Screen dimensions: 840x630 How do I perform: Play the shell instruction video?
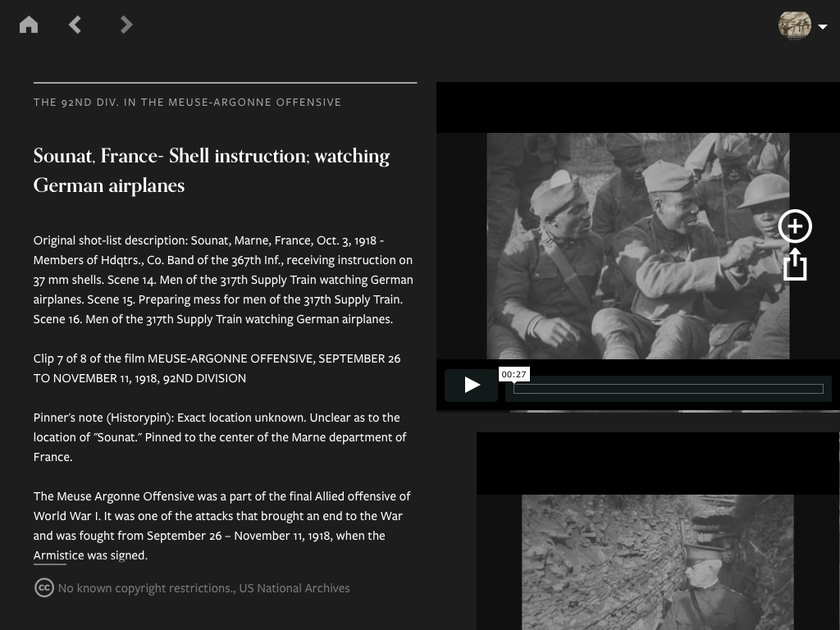(472, 385)
